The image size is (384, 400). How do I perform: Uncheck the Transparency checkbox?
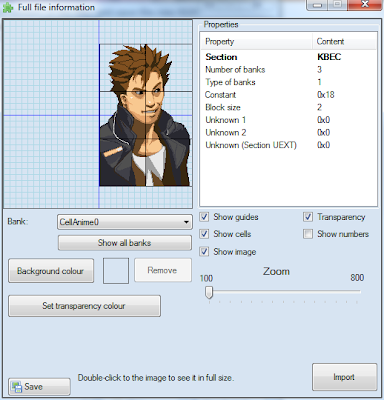click(x=308, y=217)
